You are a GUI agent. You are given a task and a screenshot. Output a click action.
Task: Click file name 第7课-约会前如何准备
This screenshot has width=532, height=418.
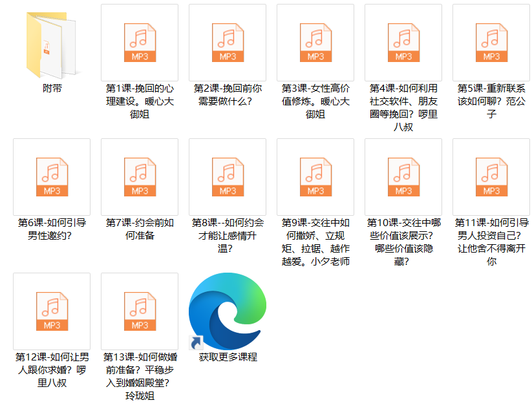140,229
